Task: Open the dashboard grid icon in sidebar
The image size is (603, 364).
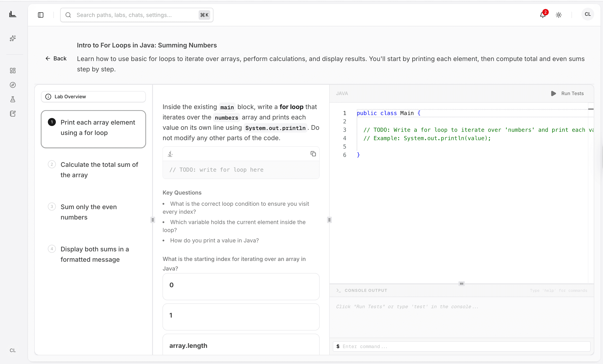Action: [13, 71]
